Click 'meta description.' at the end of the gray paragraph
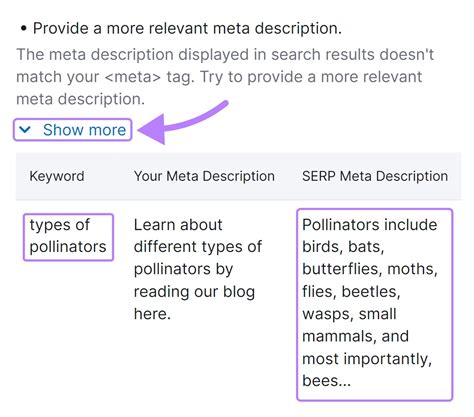Screen dimensions: 474x417 click(x=81, y=99)
